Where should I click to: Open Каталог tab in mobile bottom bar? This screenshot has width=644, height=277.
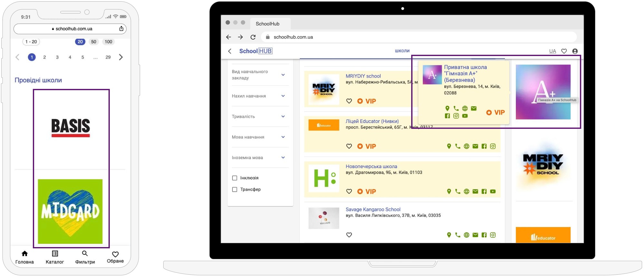[x=55, y=257]
